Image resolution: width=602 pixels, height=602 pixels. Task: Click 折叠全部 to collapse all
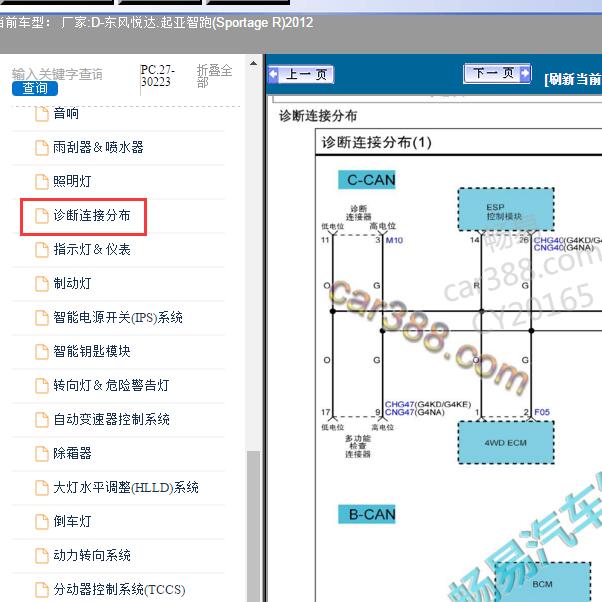tap(214, 76)
